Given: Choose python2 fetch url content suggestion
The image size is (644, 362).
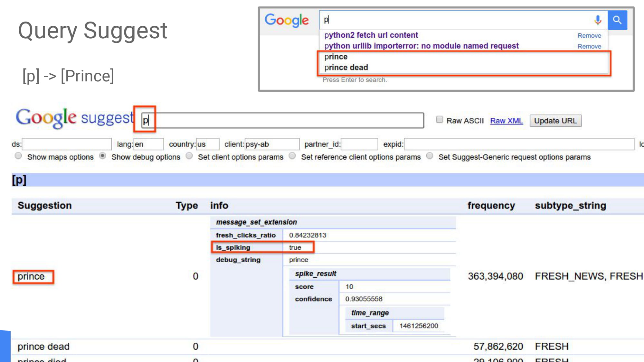Looking at the screenshot, I should (x=371, y=35).
